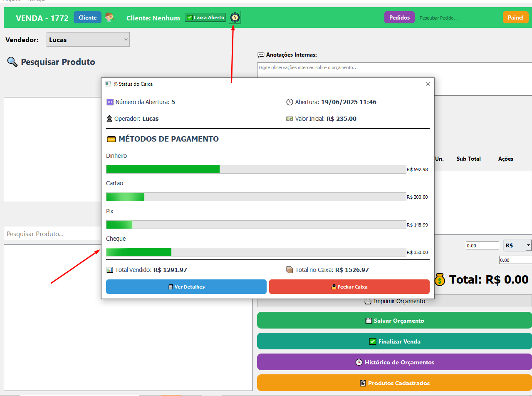Viewport: 532px width, 396px height.
Task: Click the money bag icon beside Total
Action: pyautogui.click(x=440, y=279)
